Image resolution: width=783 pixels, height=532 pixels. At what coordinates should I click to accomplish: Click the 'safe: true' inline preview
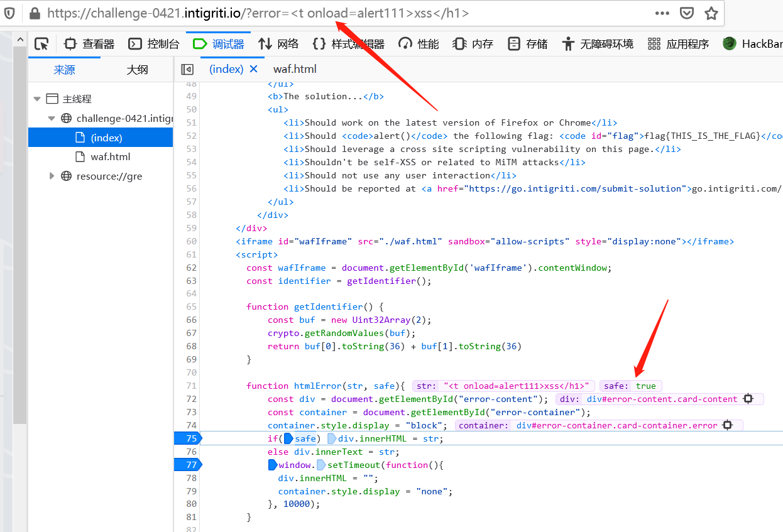[x=630, y=386]
